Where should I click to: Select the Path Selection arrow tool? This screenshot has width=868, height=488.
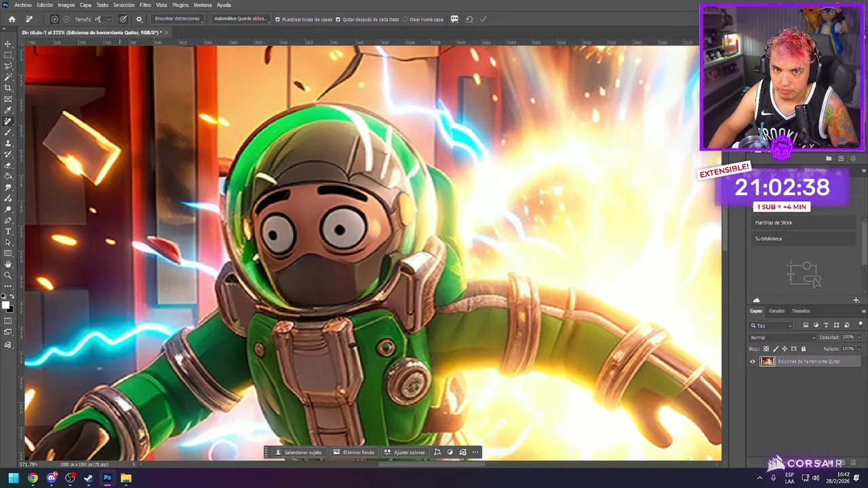point(8,242)
